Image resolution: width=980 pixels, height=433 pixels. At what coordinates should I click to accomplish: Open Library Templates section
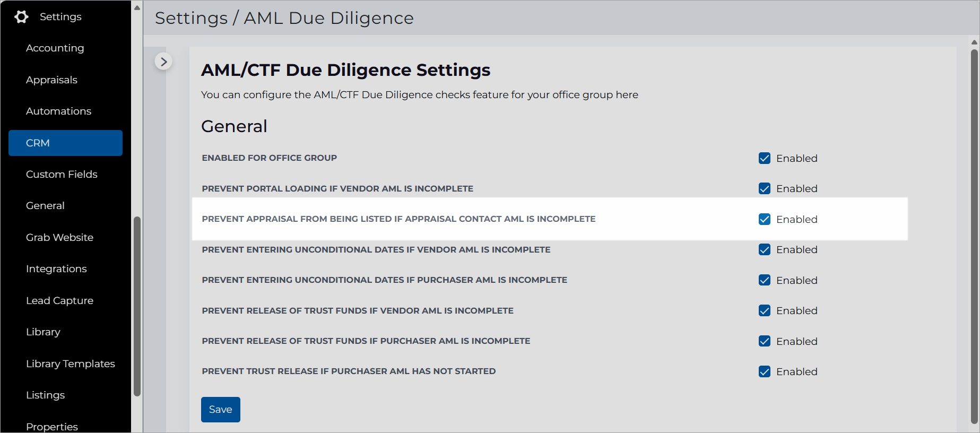pyautogui.click(x=71, y=364)
